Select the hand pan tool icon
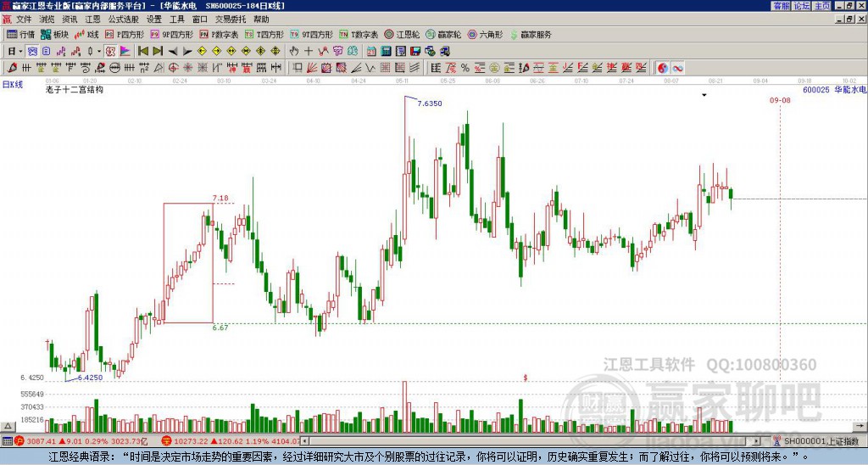Screen dimensions: 868x465 (294, 51)
